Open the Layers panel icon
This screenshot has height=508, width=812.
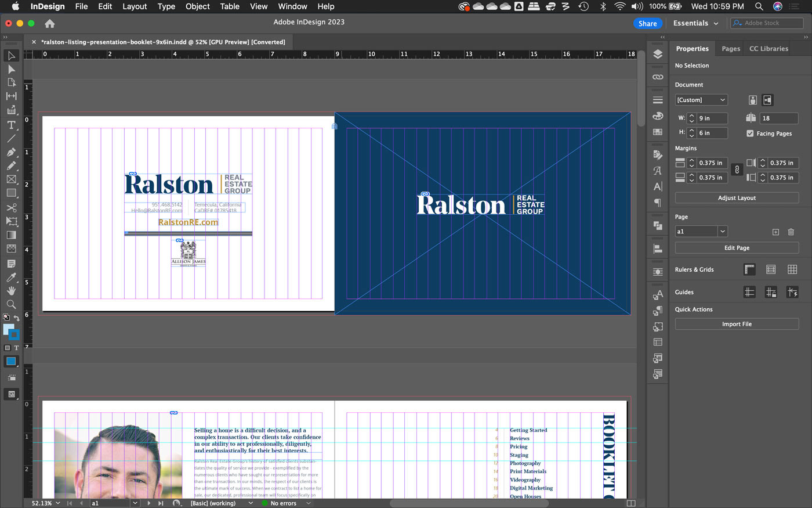click(658, 54)
